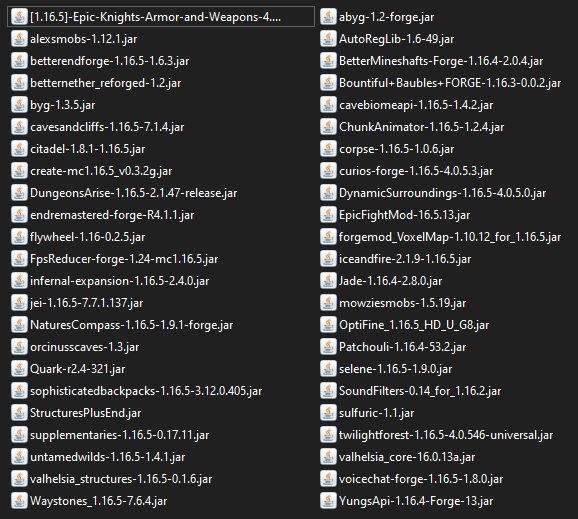Select the icon for Quark-r2.4-321.jar
This screenshot has width=578, height=519.
19,369
